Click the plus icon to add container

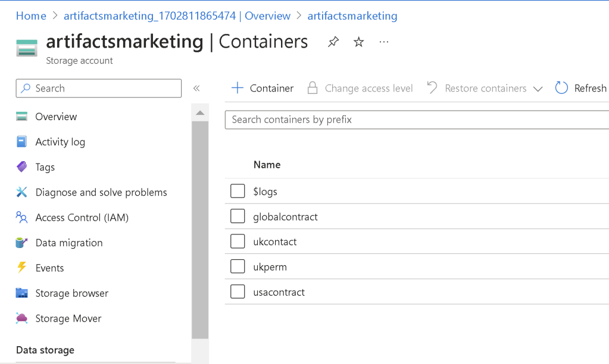238,88
